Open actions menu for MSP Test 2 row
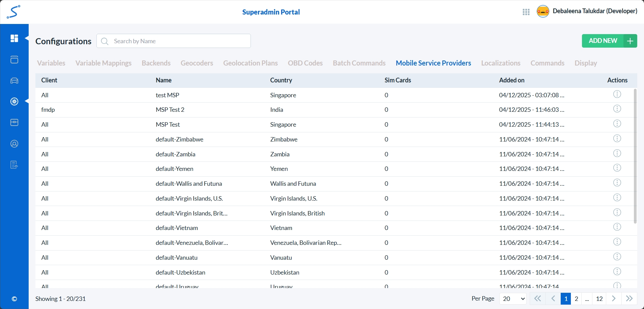Screen dimensions: 644x309 (x=617, y=109)
